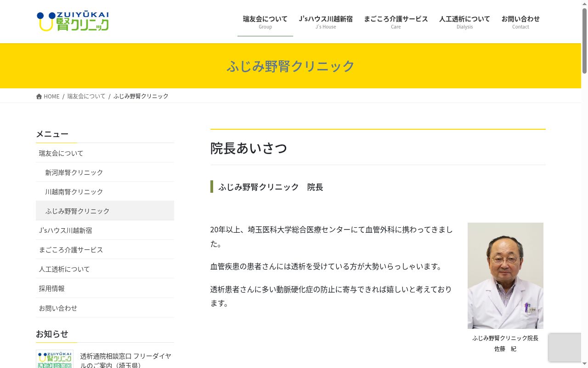Screen dimensions: 588x368
Task: Open お問い合わせ in sidebar menu
Action: tap(105, 308)
